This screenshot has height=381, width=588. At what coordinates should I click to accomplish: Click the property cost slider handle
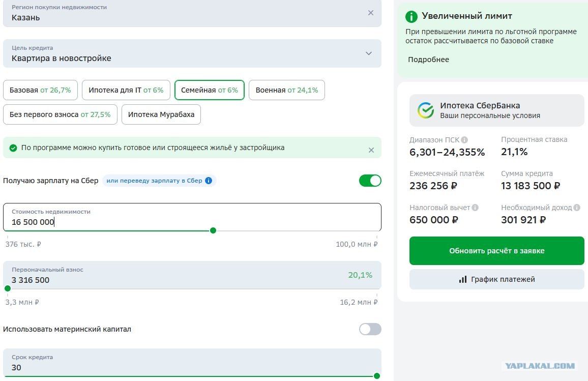pyautogui.click(x=213, y=230)
